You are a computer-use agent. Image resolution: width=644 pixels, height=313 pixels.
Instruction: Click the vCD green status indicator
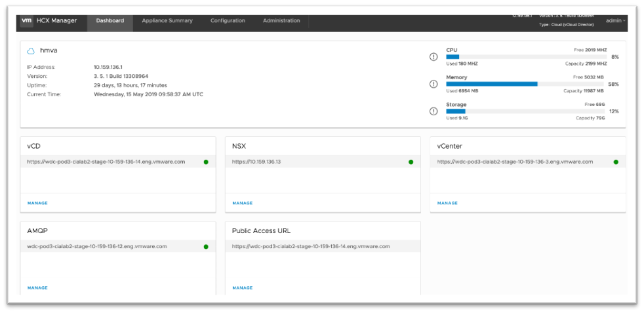[206, 162]
